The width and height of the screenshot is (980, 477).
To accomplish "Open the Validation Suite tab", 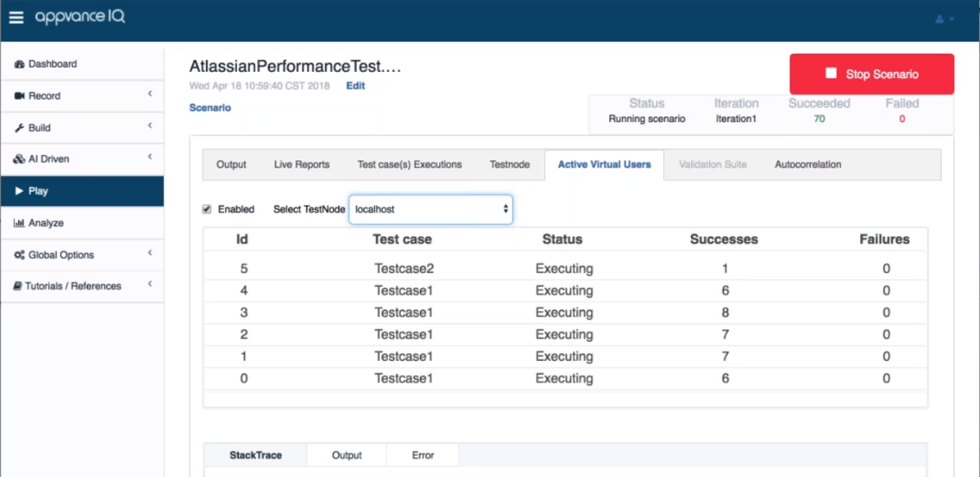I will [713, 165].
